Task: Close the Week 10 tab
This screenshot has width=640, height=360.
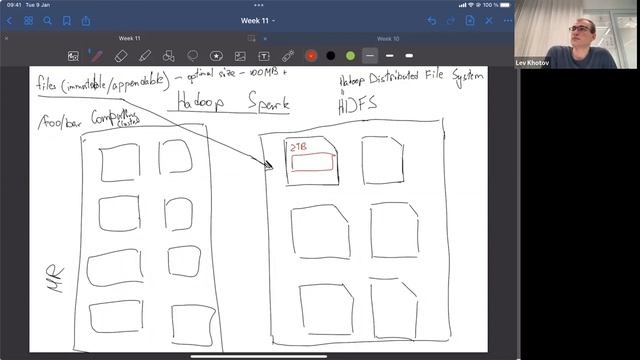Action: [265, 39]
